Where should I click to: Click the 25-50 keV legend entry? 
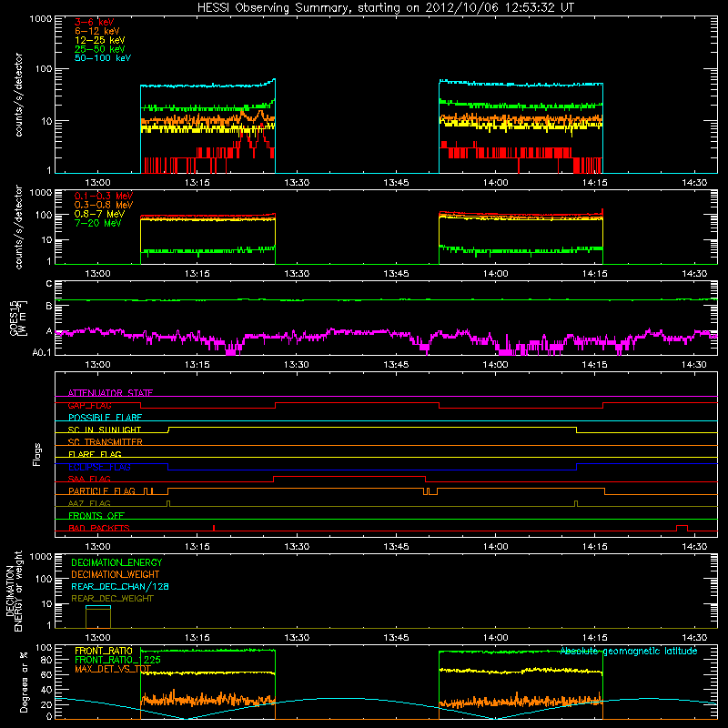[100, 49]
